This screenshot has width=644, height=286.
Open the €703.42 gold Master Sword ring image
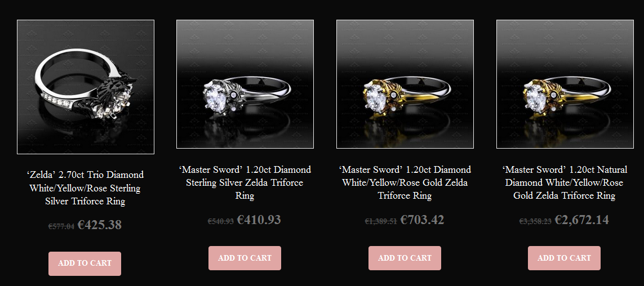pos(405,84)
